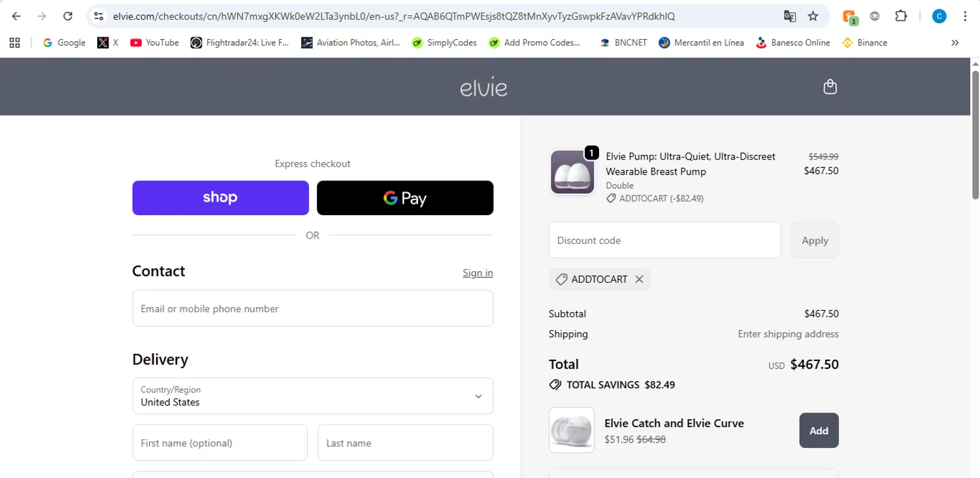
Task: Click the grey round extension icon
Action: click(875, 16)
